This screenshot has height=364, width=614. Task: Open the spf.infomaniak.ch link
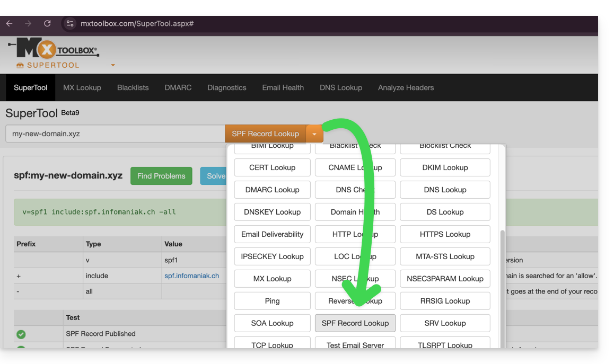(191, 276)
